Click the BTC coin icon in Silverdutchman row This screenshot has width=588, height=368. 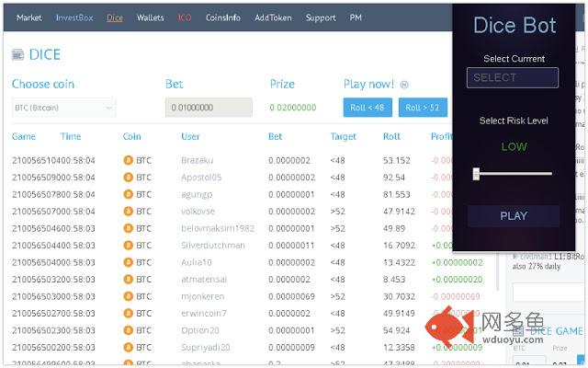[129, 246]
